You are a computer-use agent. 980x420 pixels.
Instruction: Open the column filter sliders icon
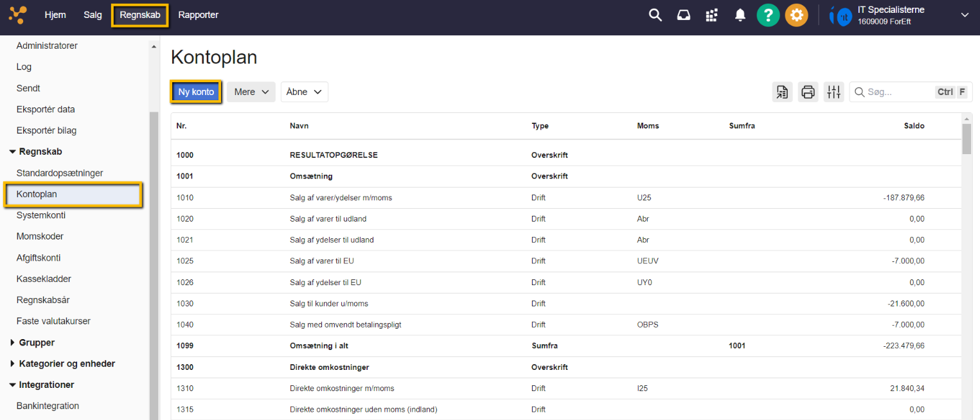(x=833, y=92)
